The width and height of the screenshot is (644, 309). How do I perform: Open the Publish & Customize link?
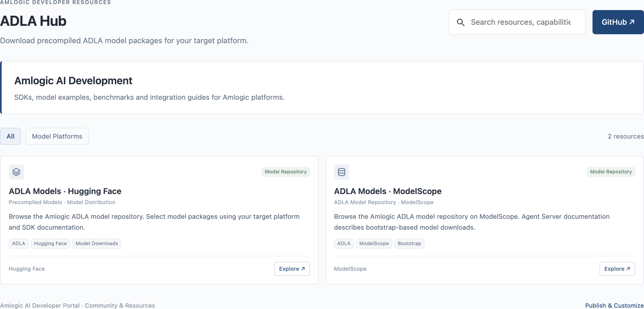point(614,305)
